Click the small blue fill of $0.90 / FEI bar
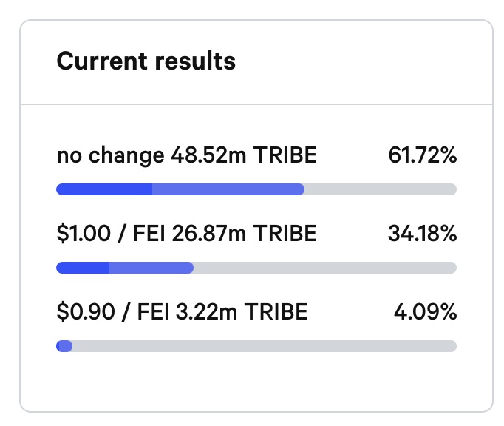504x426 pixels. pyautogui.click(x=64, y=345)
